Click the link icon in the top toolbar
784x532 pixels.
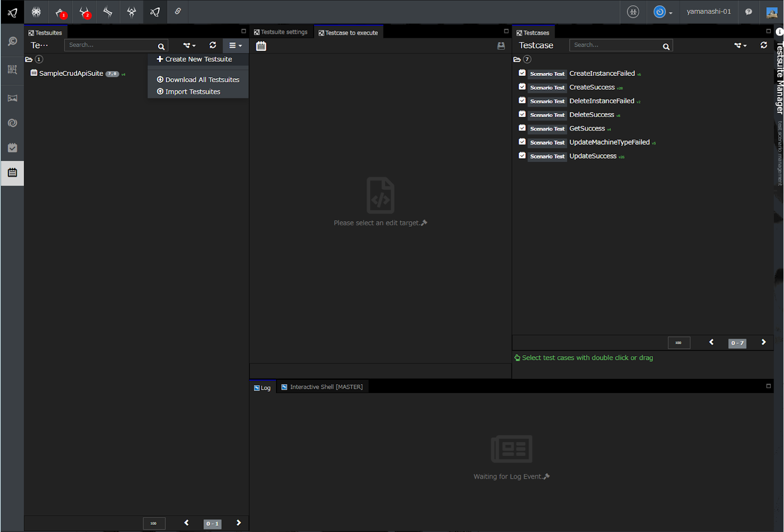point(178,12)
